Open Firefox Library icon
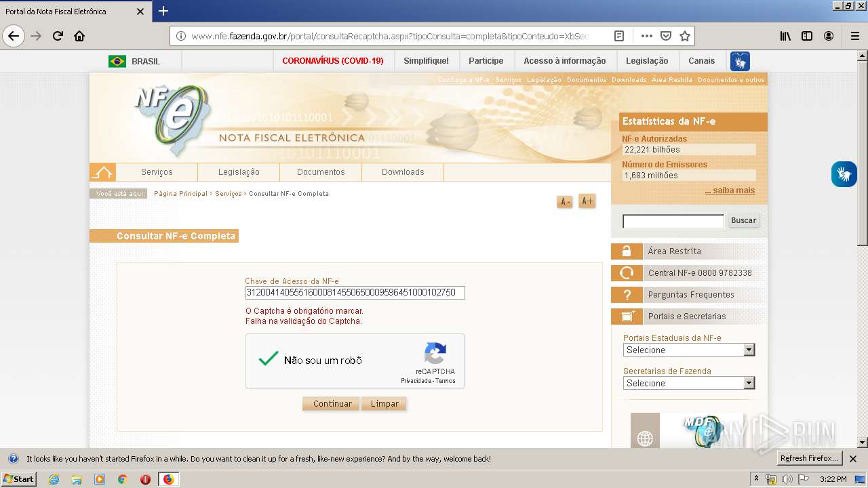868x488 pixels. point(785,36)
